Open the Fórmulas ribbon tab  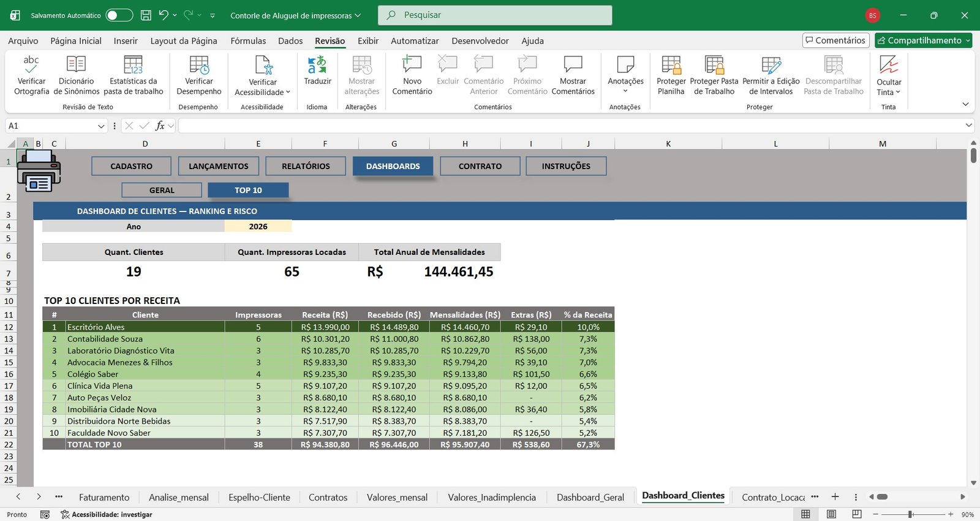pos(248,41)
